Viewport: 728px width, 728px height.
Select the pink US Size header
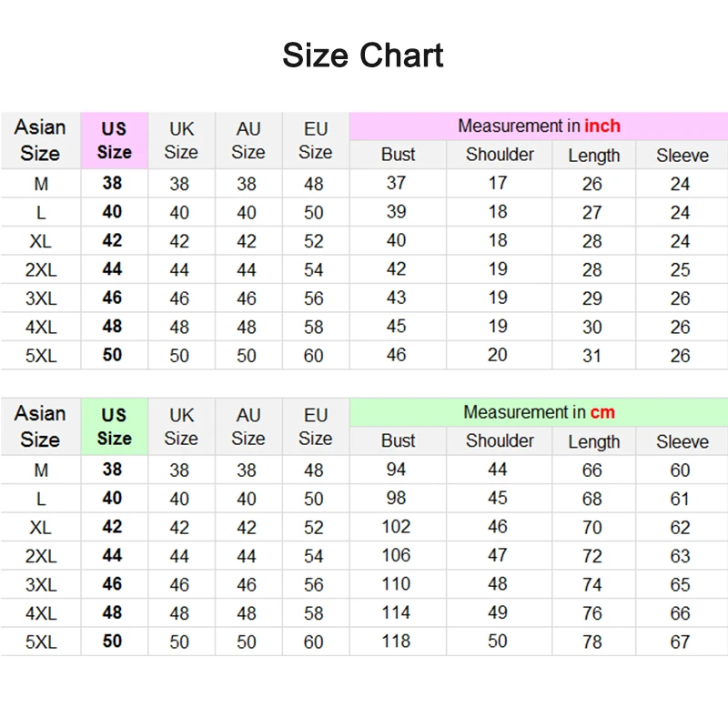click(x=115, y=140)
